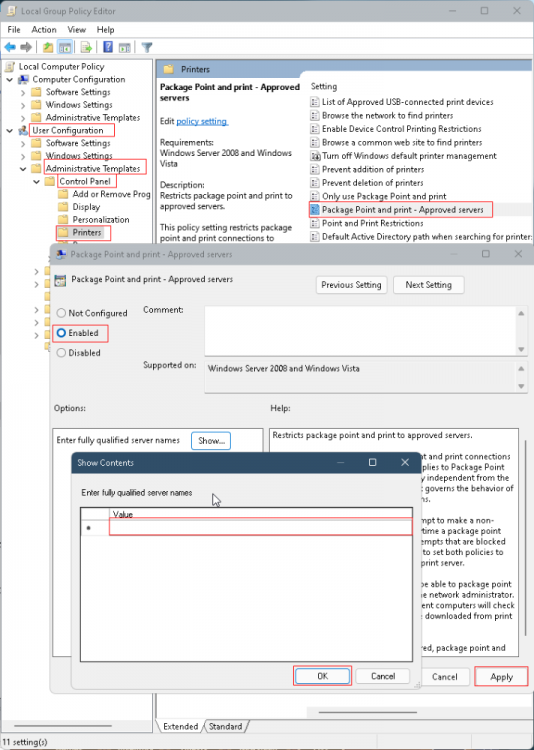
Task: Toggle the Show/Hide console tree icon
Action: 65,47
